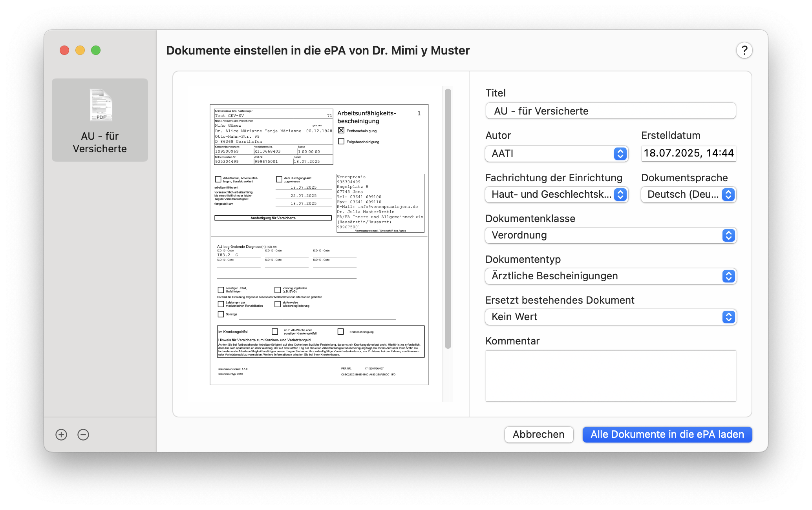This screenshot has height=510, width=812.
Task: Select the AU - für Versicherte PDF thumbnail
Action: click(x=100, y=120)
